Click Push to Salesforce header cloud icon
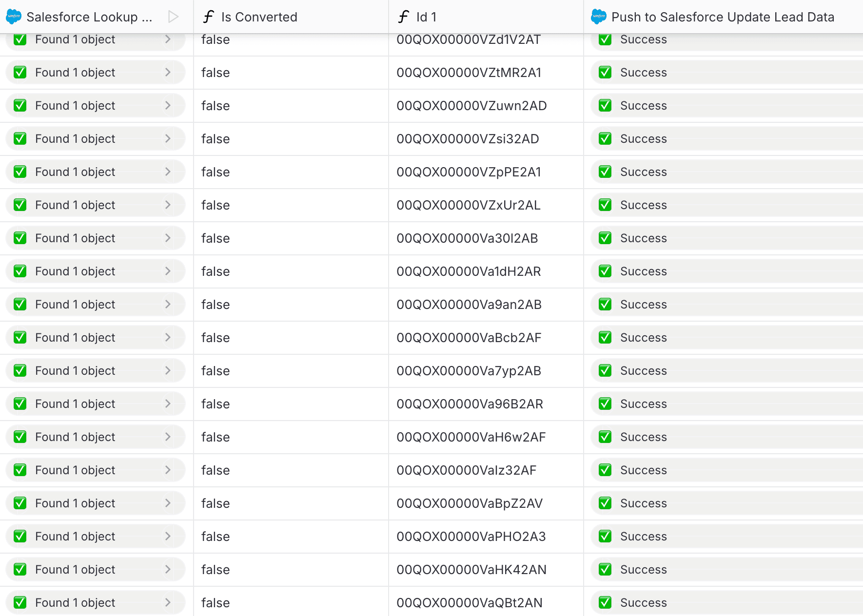 [x=599, y=17]
